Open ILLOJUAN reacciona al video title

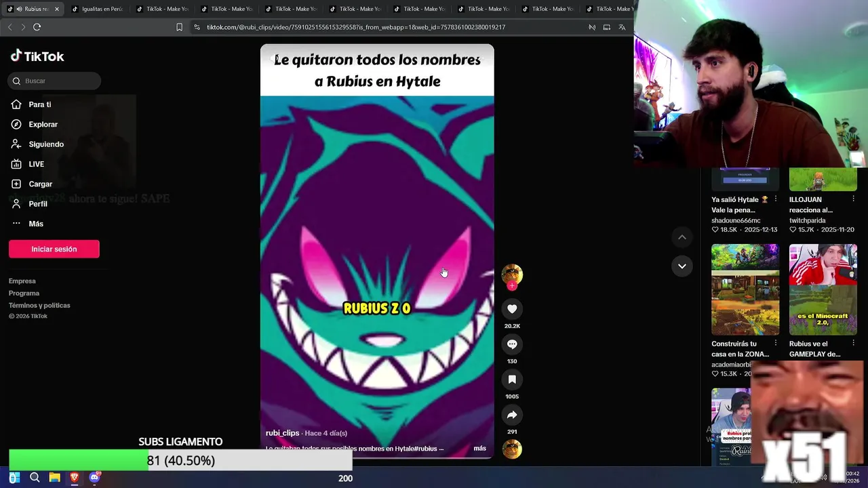pos(811,205)
